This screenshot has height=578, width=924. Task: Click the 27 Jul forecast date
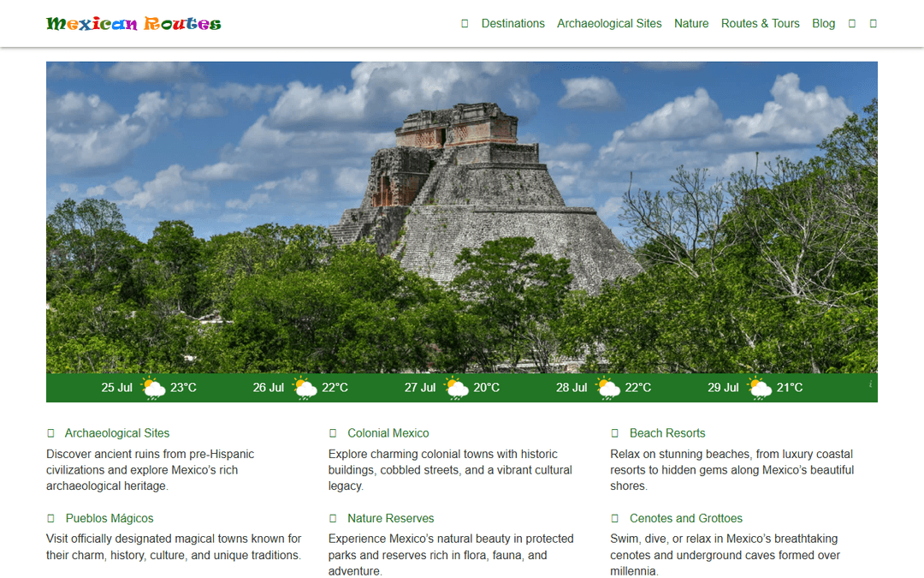pyautogui.click(x=419, y=388)
